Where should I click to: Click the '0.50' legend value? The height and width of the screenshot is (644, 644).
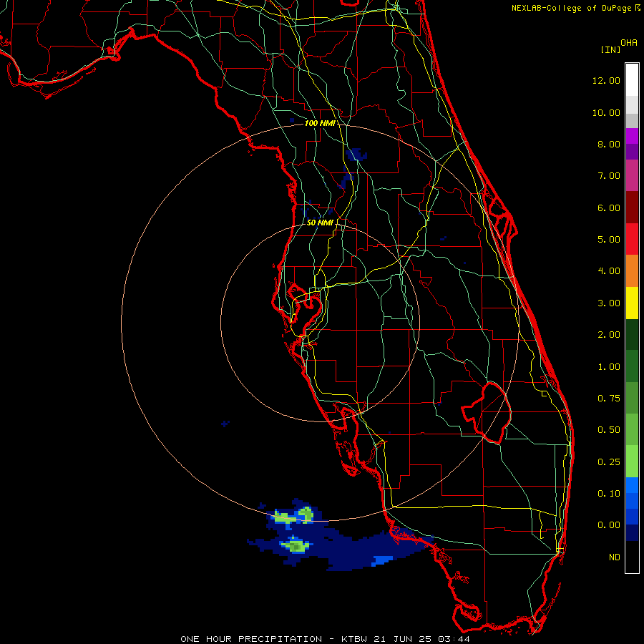click(x=609, y=430)
